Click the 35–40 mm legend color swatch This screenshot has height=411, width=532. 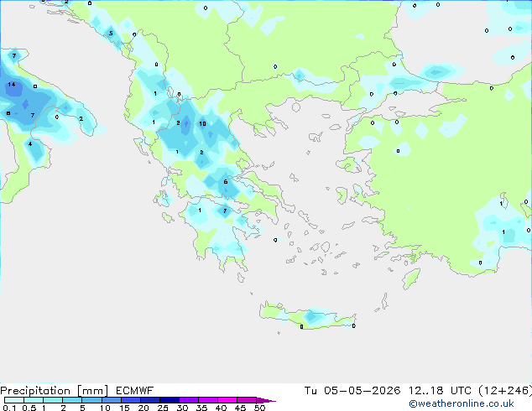(207, 400)
